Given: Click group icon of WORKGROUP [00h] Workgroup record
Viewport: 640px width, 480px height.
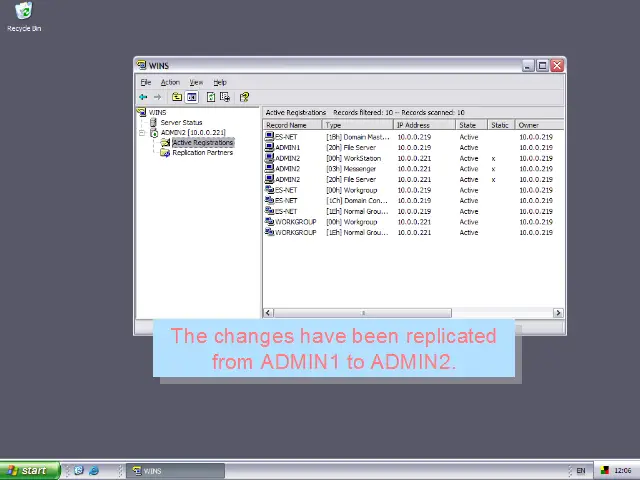Looking at the screenshot, I should [269, 221].
